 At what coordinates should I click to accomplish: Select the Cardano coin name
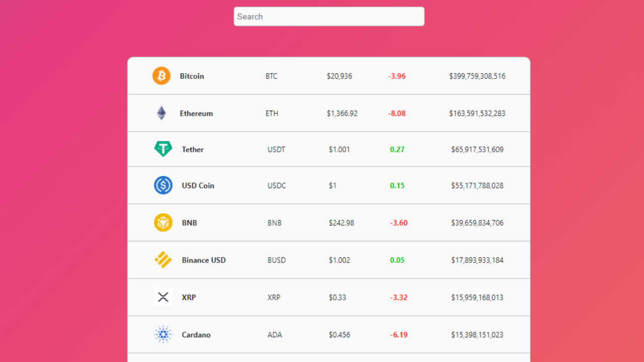coord(196,335)
